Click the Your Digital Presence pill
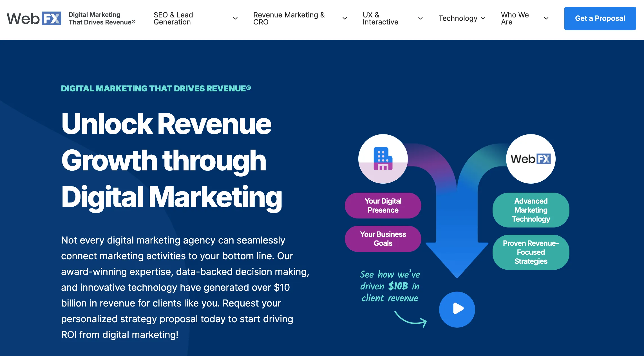 [x=383, y=206]
